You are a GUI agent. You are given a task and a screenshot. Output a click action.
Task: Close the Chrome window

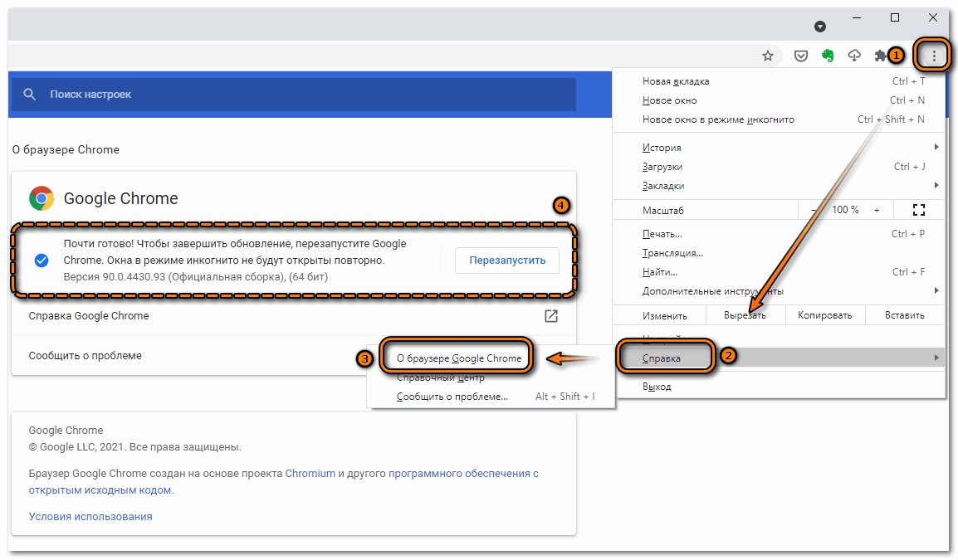pos(933,17)
